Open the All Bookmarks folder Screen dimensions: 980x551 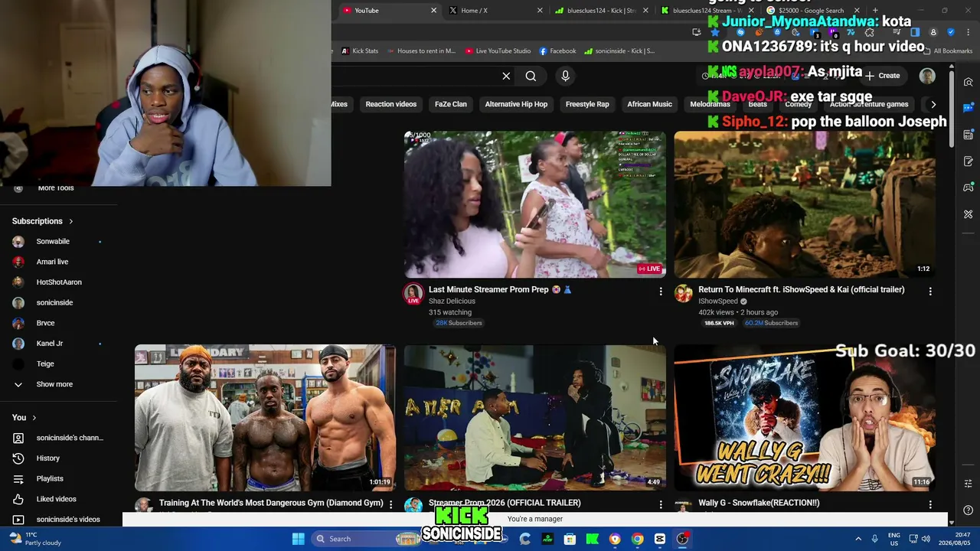[x=947, y=51]
